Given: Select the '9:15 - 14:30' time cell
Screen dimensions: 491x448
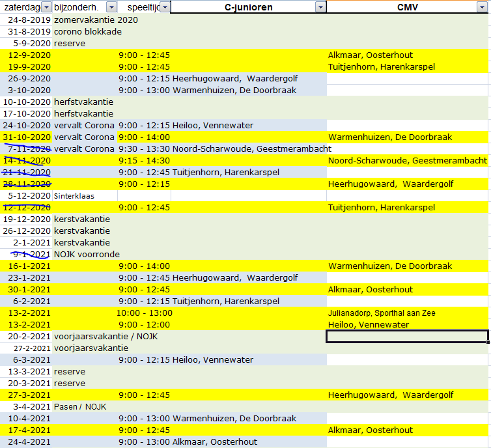Looking at the screenshot, I should (x=144, y=160).
